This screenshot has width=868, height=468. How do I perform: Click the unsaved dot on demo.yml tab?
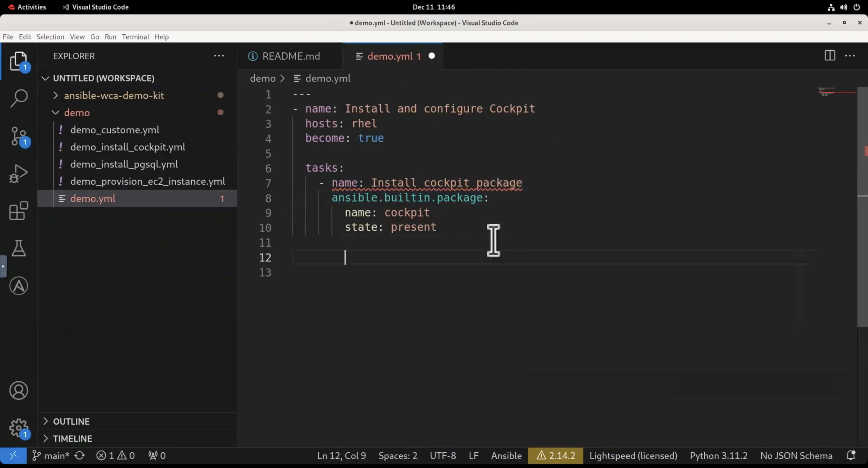(x=432, y=56)
